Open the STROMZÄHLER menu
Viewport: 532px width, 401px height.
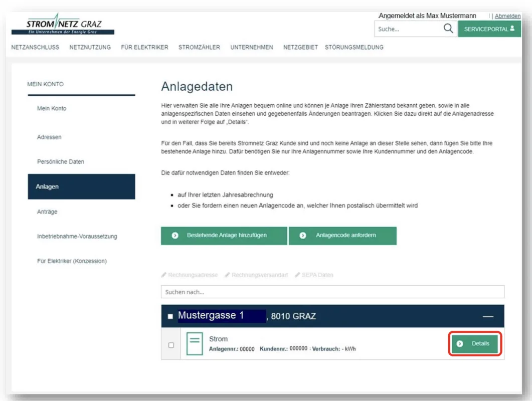(199, 47)
